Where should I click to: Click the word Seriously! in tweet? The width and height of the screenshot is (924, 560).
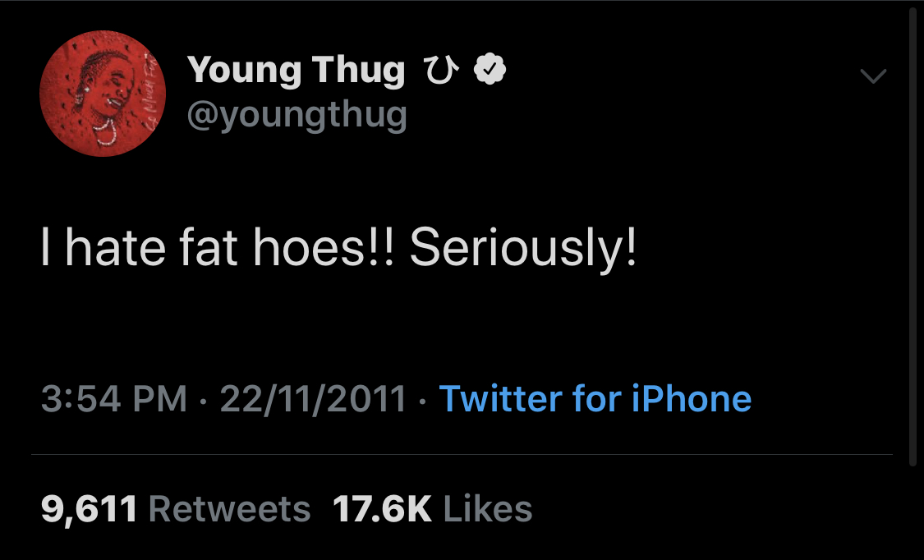coord(523,249)
